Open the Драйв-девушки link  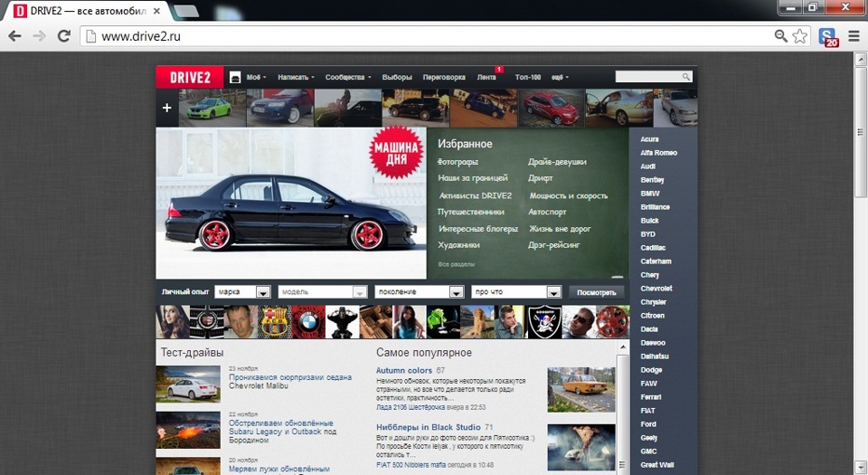pyautogui.click(x=557, y=162)
